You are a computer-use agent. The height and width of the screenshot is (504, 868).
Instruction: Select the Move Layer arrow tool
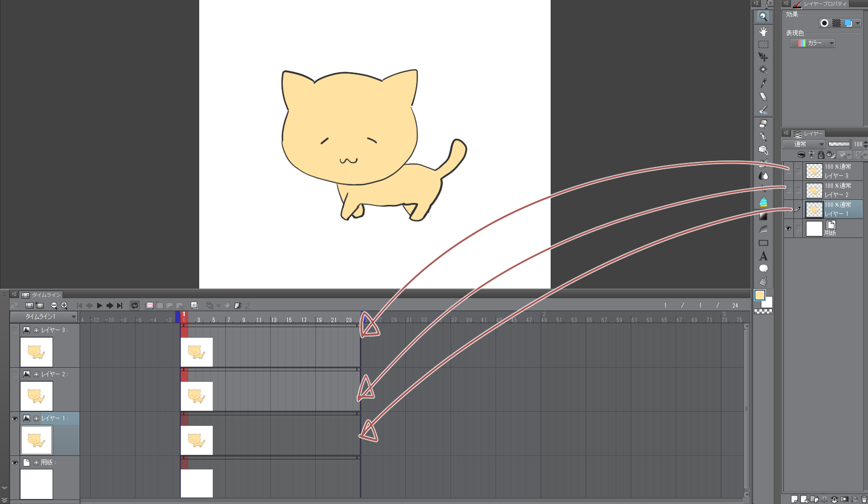pos(763,57)
